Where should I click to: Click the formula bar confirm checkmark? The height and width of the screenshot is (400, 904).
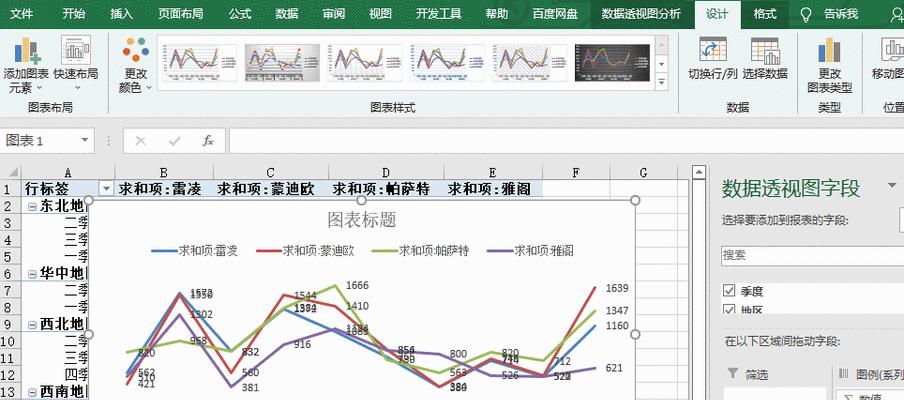174,141
